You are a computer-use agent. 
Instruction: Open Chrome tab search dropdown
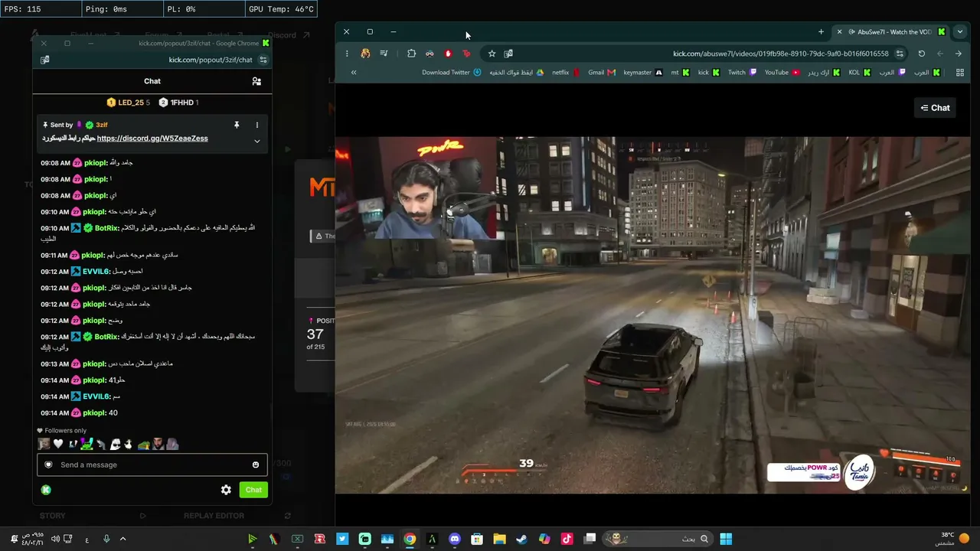(959, 32)
